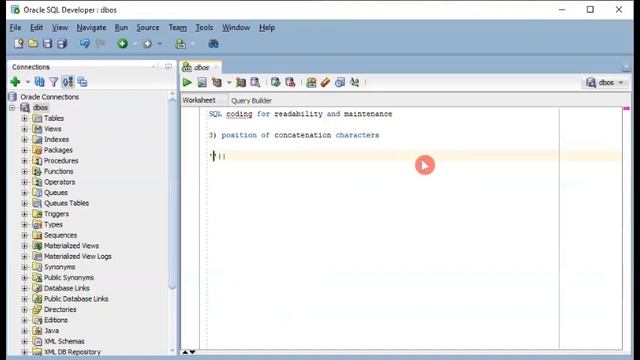Click the To Upper/Lower case icon
The height and width of the screenshot is (360, 640).
click(354, 82)
